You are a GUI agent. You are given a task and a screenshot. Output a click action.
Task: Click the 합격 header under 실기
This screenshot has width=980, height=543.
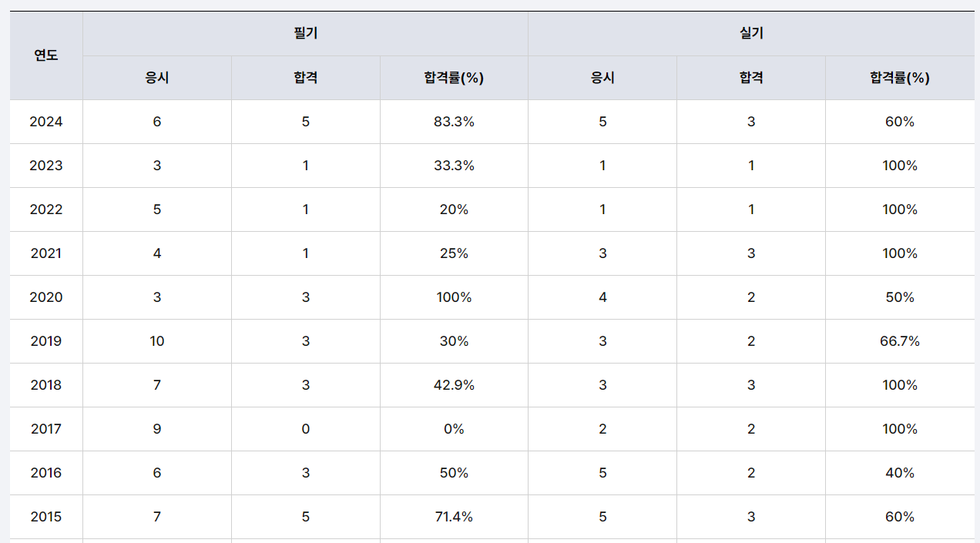(x=751, y=78)
